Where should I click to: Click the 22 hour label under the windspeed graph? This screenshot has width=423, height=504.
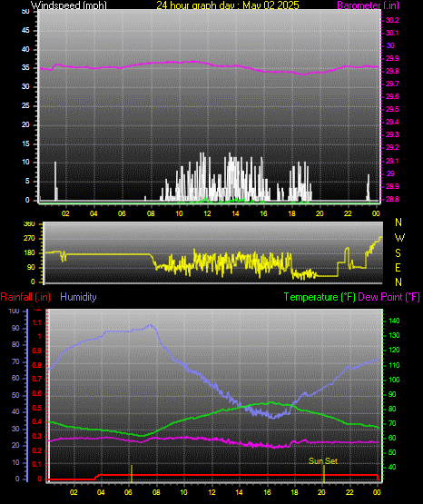[348, 213]
